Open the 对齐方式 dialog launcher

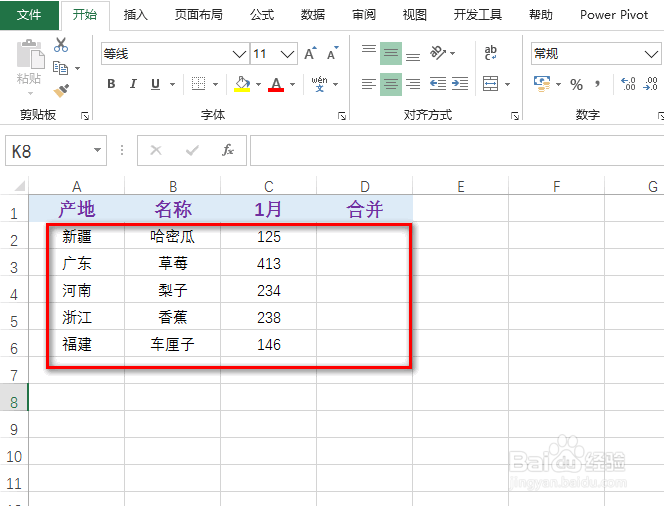[515, 116]
